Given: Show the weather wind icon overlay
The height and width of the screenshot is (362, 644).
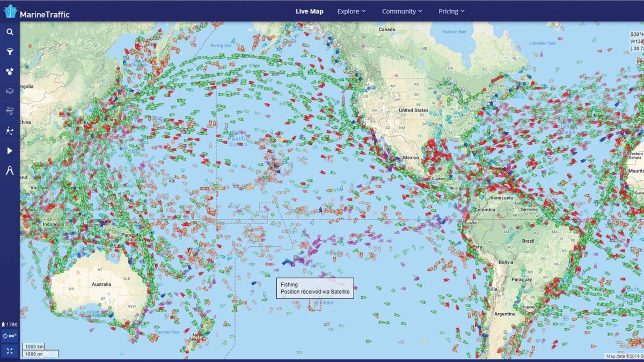Looking at the screenshot, I should (x=10, y=111).
